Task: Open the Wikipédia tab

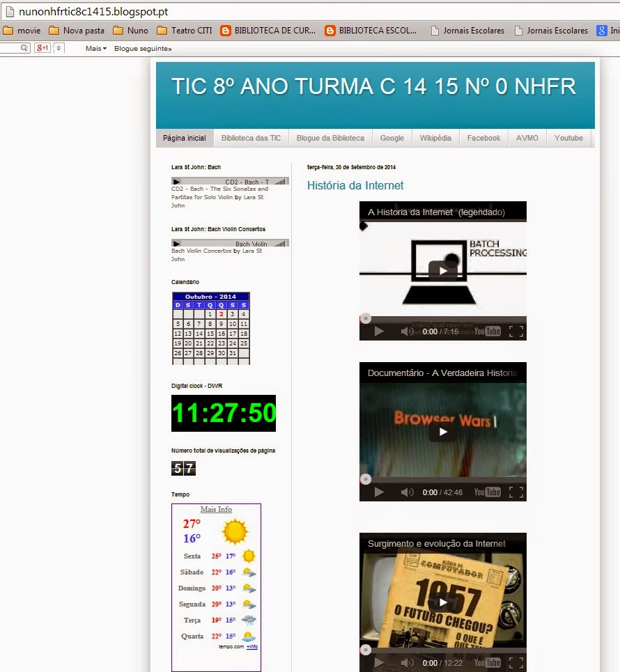Action: pyautogui.click(x=435, y=138)
